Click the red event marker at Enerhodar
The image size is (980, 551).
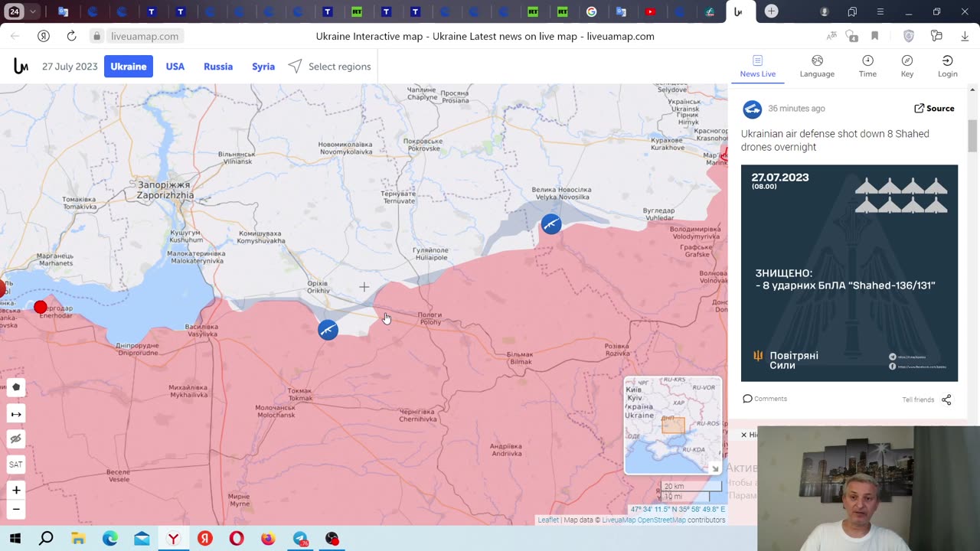41,307
